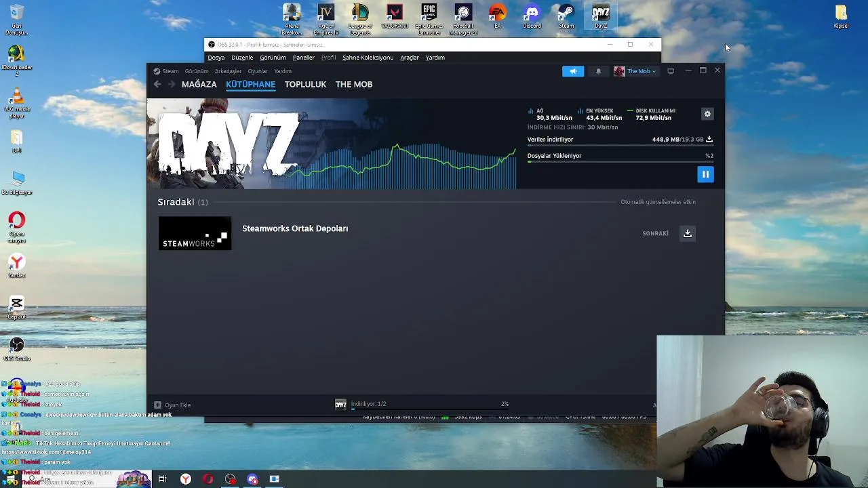Screen dimensions: 868x488
Task: Open Discord from the taskbar
Action: (x=252, y=479)
